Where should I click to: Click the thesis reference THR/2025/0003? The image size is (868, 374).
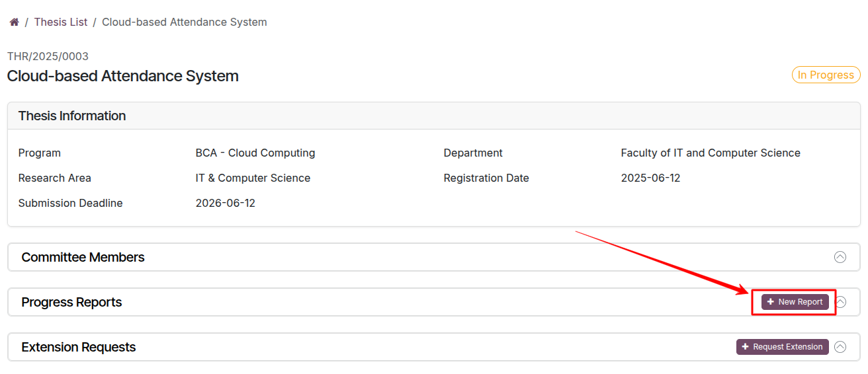(x=48, y=56)
